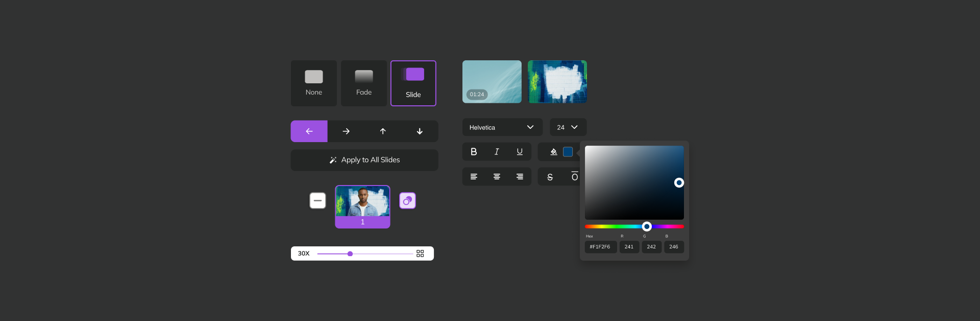Viewport: 980px width, 321px height.
Task: Toggle overline formatting
Action: (x=575, y=176)
